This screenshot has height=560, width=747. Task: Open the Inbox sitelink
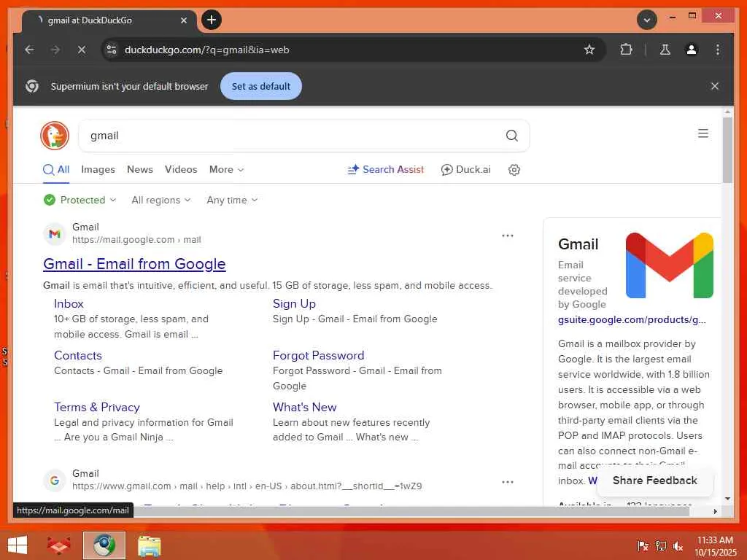69,303
